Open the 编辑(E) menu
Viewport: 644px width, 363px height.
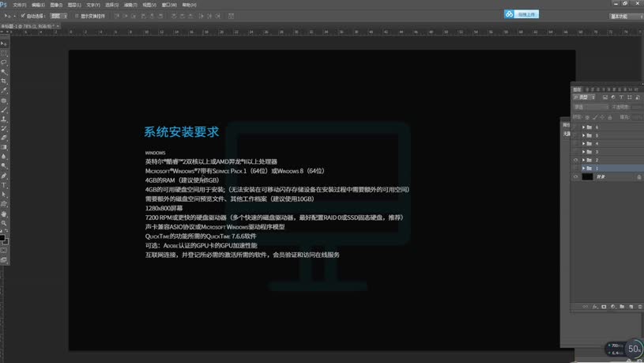pyautogui.click(x=38, y=5)
